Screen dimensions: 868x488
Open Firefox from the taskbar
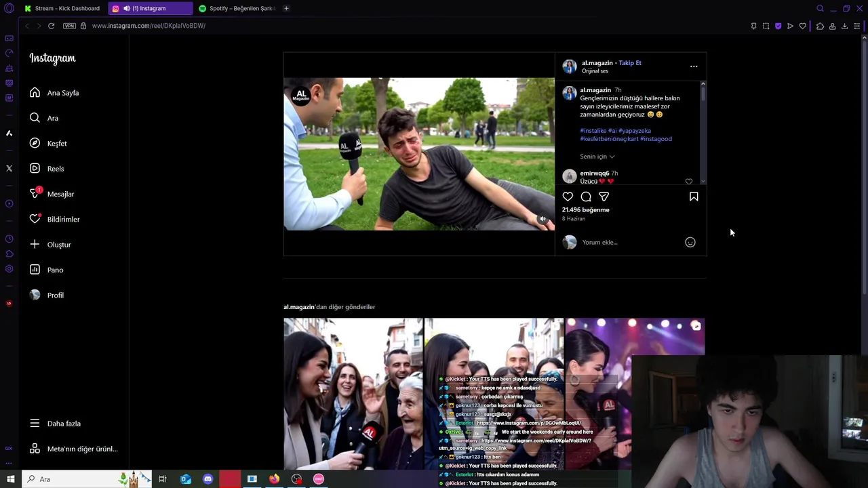tap(274, 479)
